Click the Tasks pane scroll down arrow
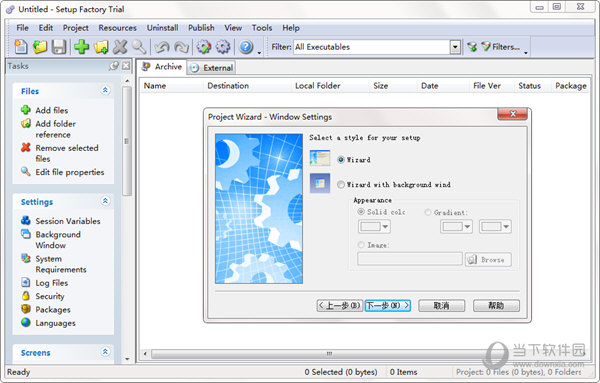 tap(127, 359)
